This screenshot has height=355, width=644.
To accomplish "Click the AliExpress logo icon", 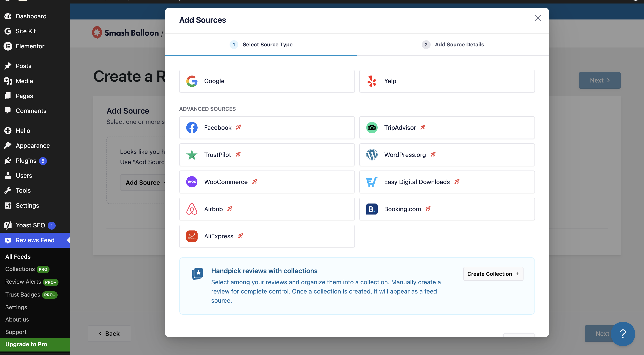I will pyautogui.click(x=192, y=236).
